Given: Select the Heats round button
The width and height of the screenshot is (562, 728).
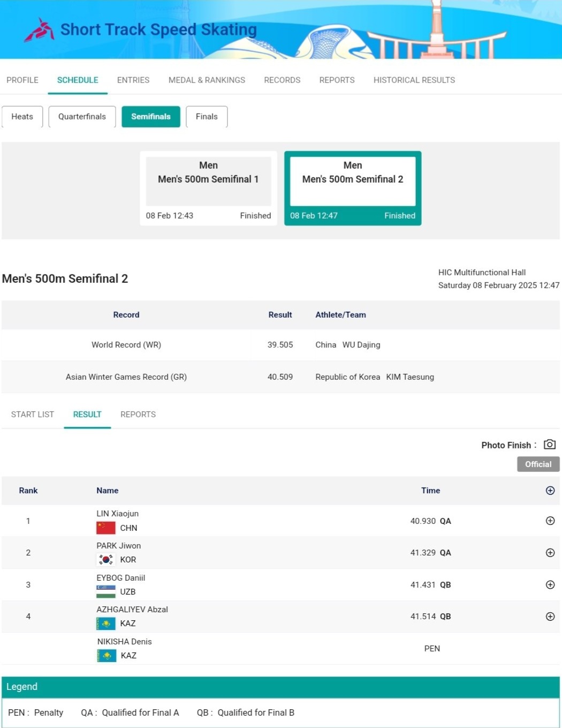Looking at the screenshot, I should click(22, 117).
